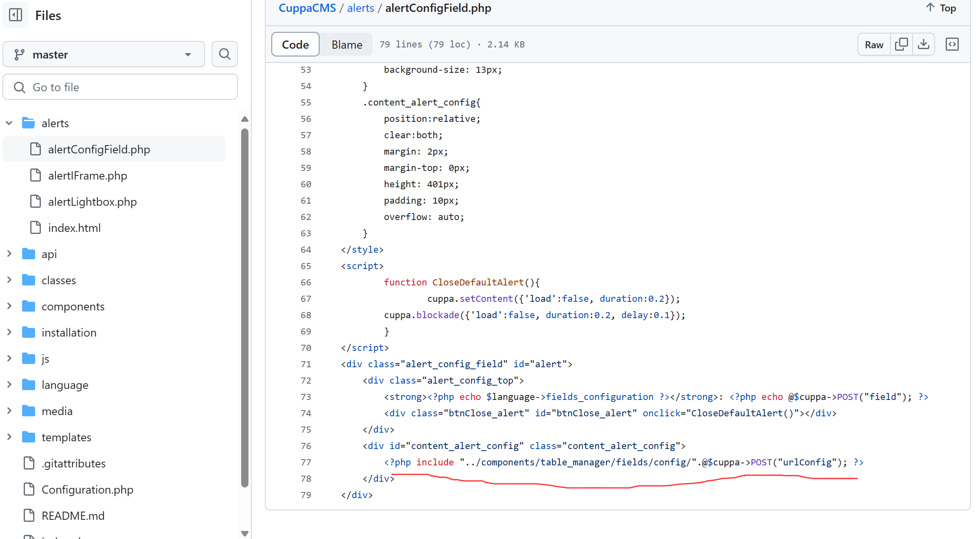Collapse the alerts folder chevron
This screenshot has height=539, width=980.
coord(9,123)
